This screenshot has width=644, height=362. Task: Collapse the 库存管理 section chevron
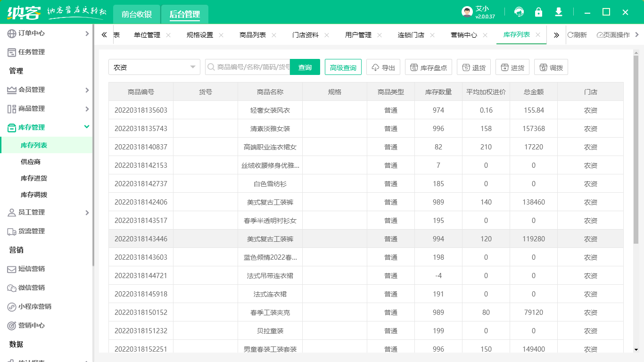tap(87, 127)
